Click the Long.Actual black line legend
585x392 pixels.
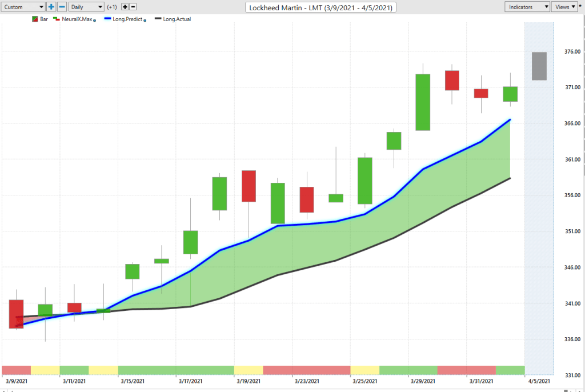pyautogui.click(x=158, y=19)
